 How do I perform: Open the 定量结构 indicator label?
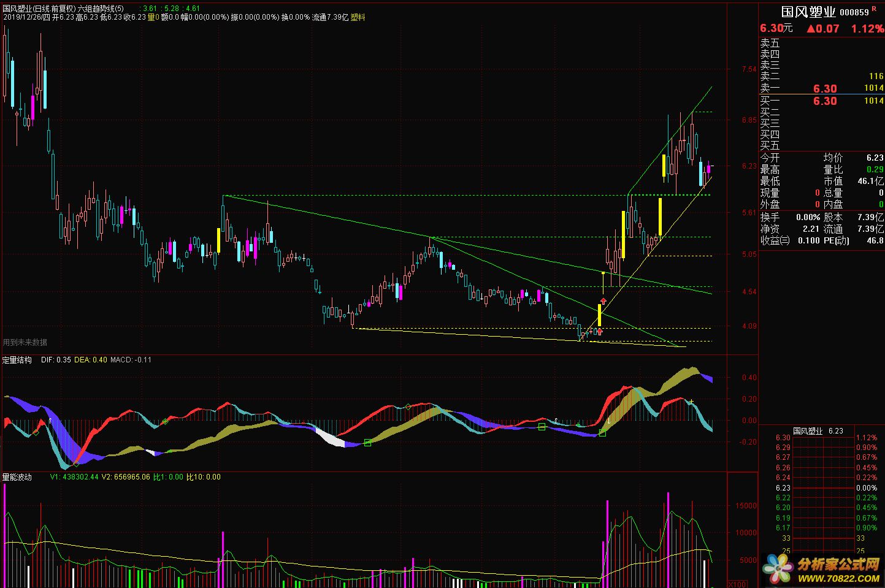coord(17,360)
